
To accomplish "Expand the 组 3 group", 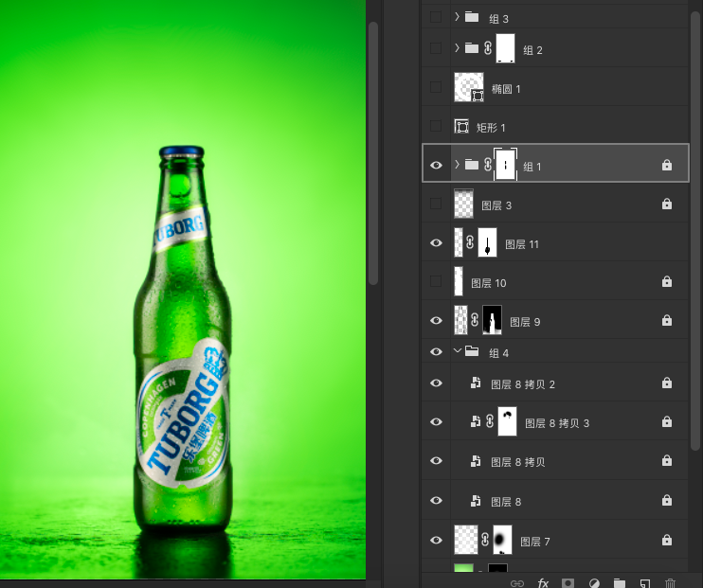I will tap(457, 17).
